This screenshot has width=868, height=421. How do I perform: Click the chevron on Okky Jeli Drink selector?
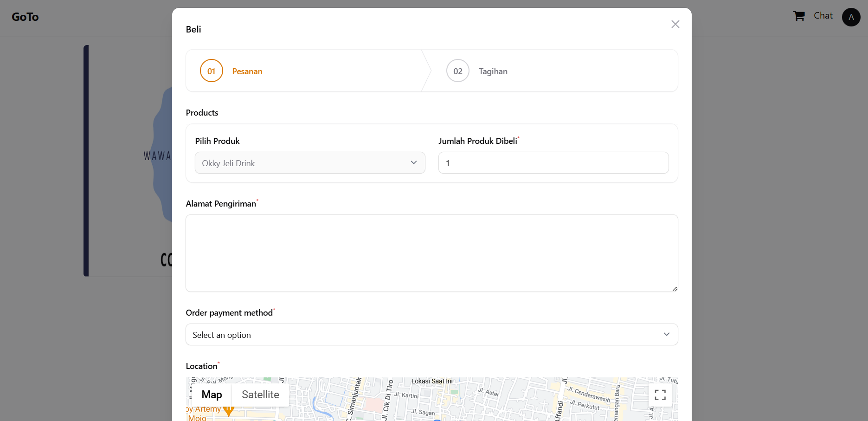pos(414,162)
